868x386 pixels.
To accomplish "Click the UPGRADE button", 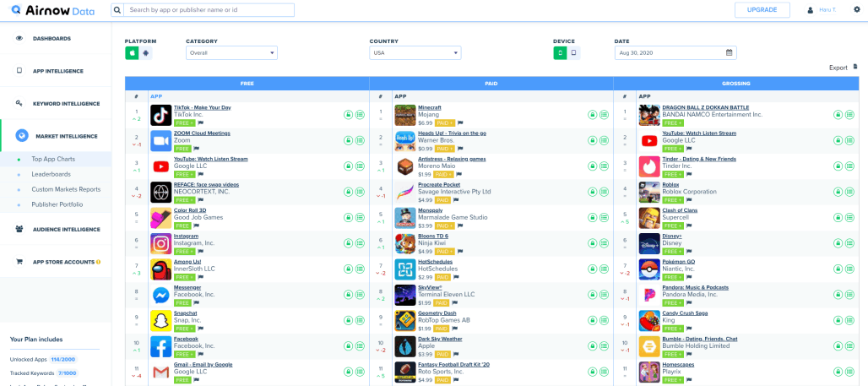I will [762, 10].
